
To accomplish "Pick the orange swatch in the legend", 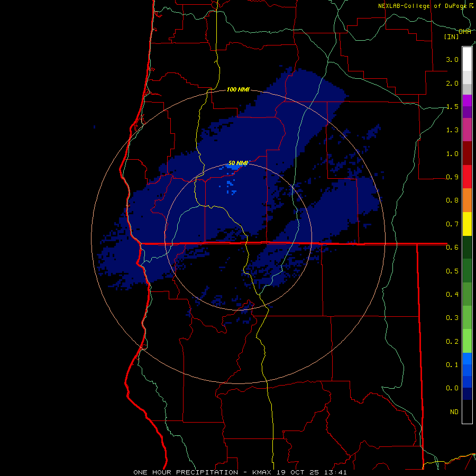I will pos(467,200).
